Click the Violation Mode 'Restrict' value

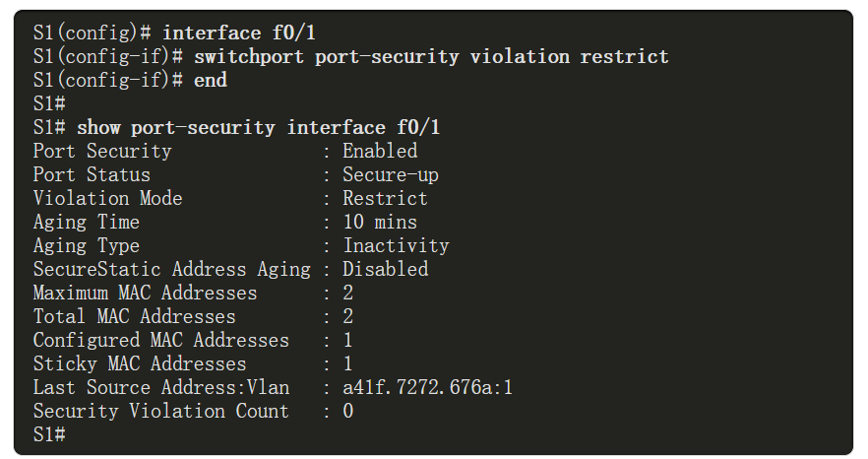(385, 198)
